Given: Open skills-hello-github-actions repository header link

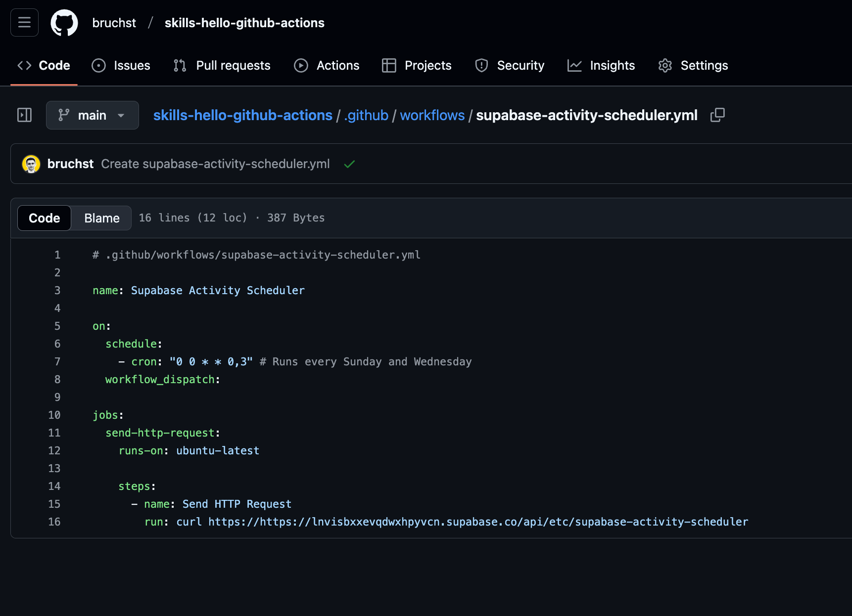Looking at the screenshot, I should click(x=244, y=23).
